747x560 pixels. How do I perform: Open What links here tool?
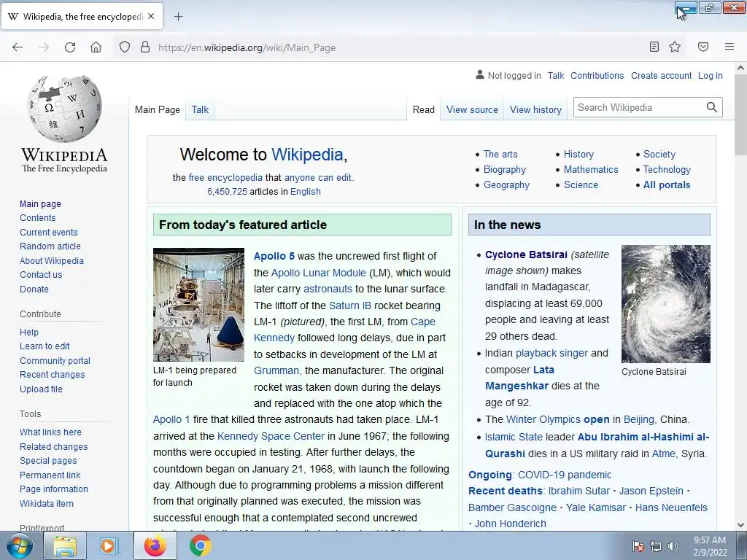[x=50, y=432]
